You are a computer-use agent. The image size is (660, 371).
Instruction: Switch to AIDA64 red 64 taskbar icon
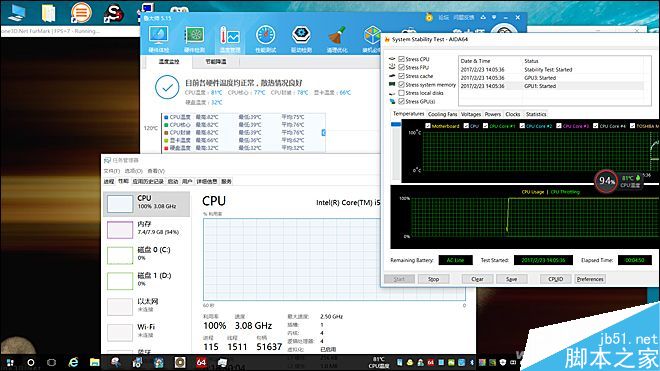pos(201,362)
